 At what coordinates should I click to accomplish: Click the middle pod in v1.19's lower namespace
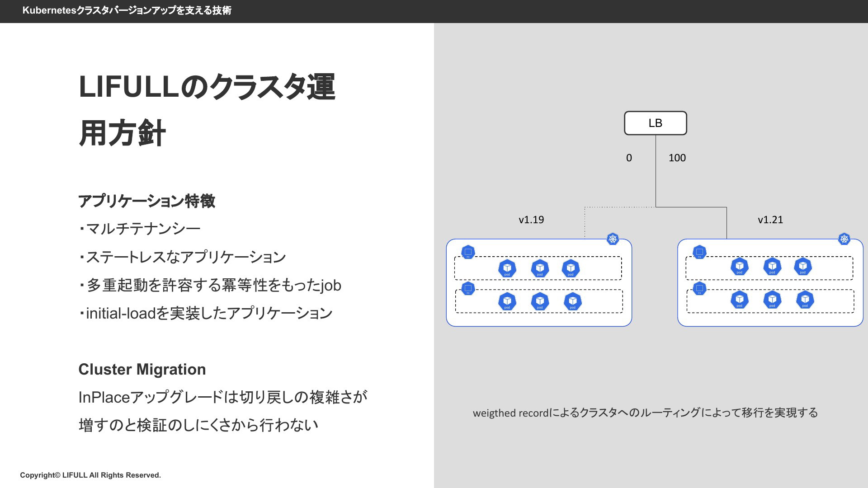(540, 301)
